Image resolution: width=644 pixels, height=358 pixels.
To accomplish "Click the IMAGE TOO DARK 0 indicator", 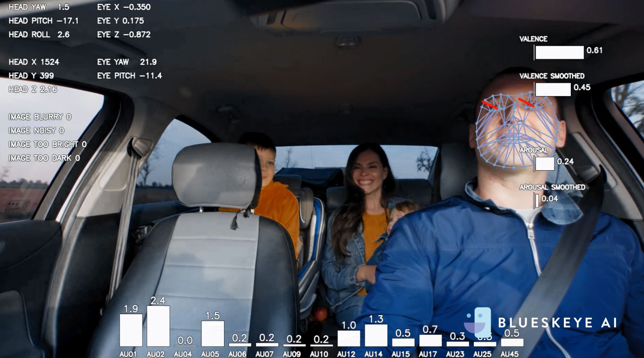I will [x=44, y=158].
